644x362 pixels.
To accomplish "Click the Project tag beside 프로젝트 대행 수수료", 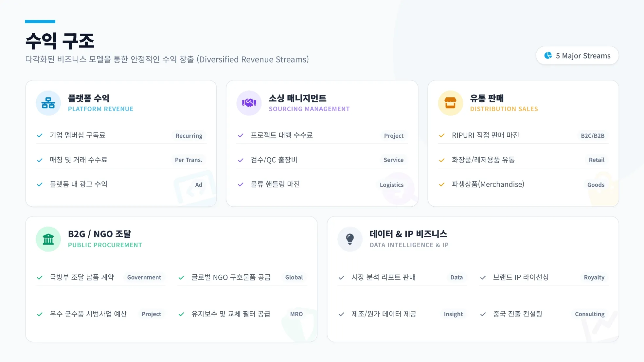I will [x=394, y=135].
